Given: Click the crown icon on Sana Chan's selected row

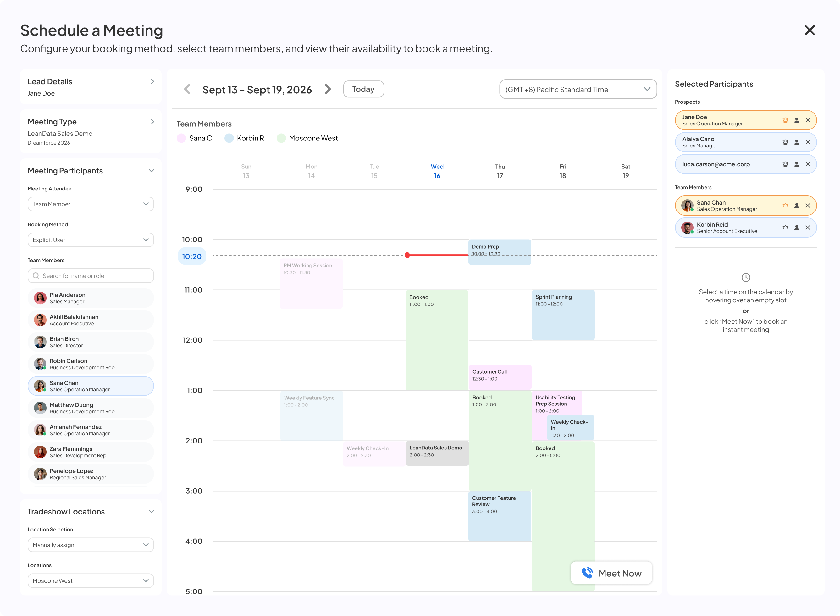Looking at the screenshot, I should click(x=785, y=206).
